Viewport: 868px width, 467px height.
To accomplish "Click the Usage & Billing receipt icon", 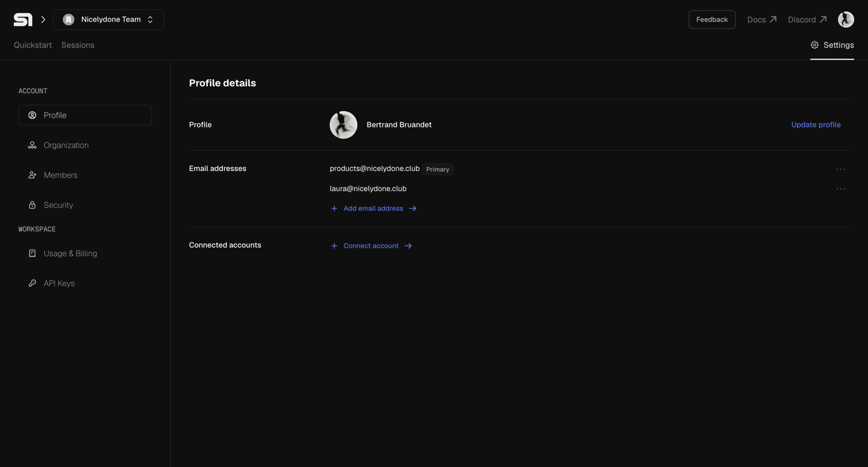I will click(32, 253).
